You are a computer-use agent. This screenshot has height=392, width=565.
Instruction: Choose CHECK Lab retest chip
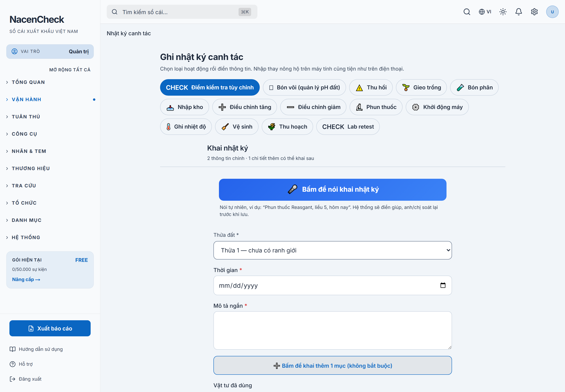(348, 127)
